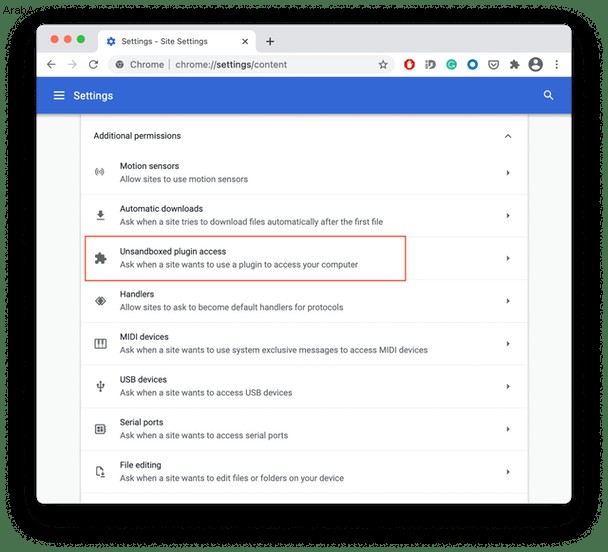608x552 pixels.
Task: Click the File editing document icon
Action: click(x=100, y=471)
